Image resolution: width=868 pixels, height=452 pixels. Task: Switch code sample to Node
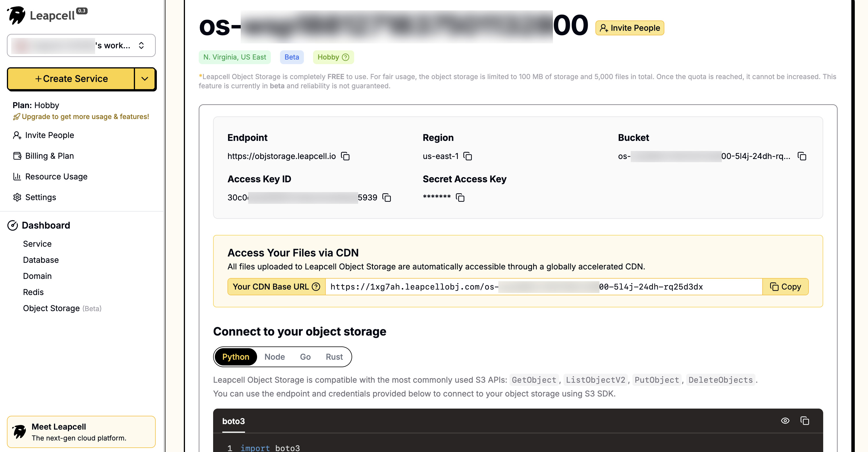pos(274,357)
